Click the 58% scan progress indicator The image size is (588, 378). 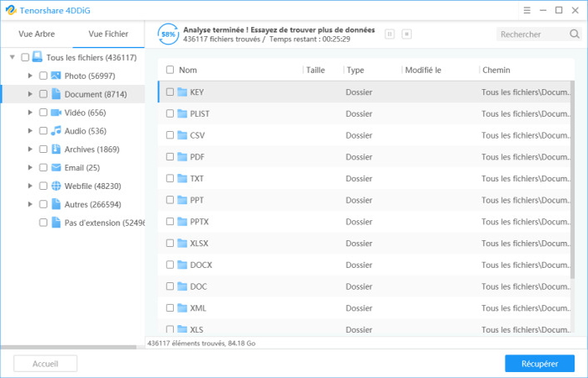(169, 34)
